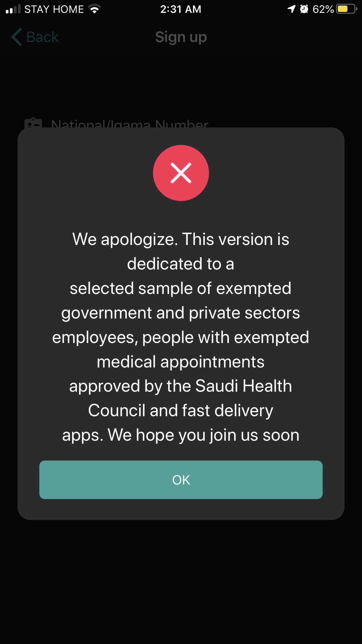Click the red X error icon
The image size is (362, 644).
click(181, 173)
